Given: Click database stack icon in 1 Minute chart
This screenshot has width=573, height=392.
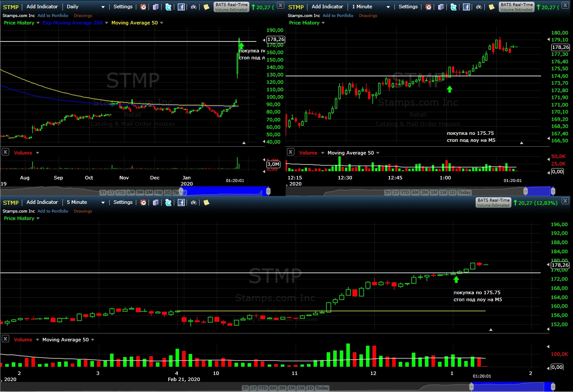Looking at the screenshot, I should pos(441,7).
